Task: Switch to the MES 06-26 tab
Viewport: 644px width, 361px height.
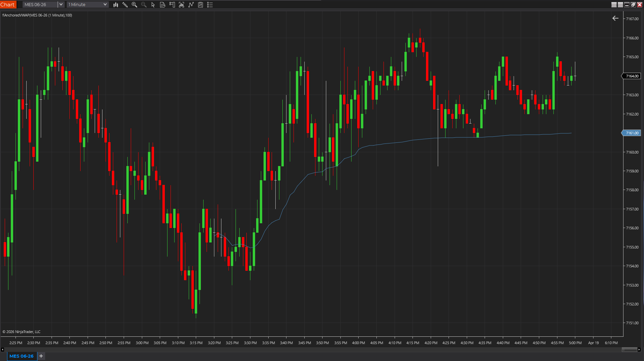Action: click(22, 356)
